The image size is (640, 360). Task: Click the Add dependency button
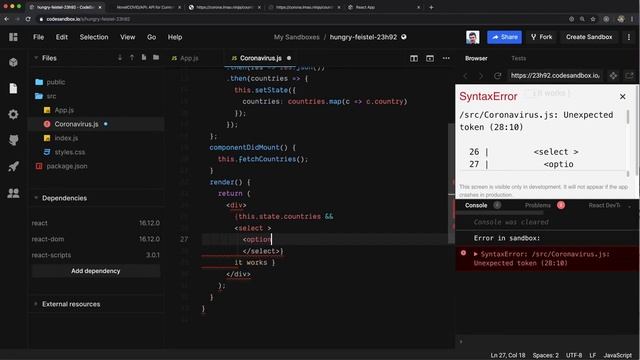click(96, 271)
